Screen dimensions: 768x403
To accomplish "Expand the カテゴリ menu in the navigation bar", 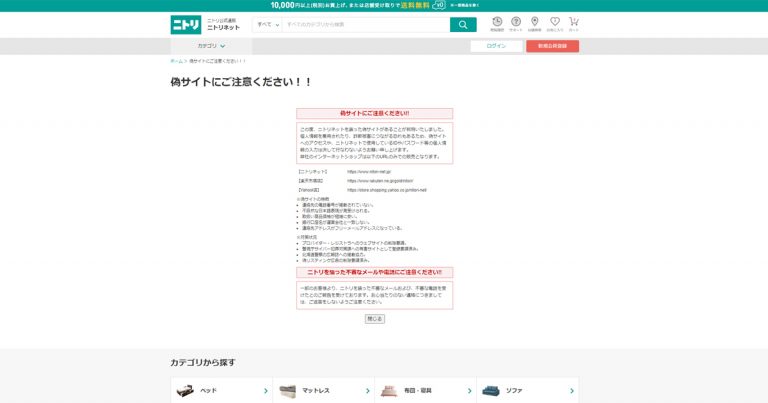I will (210, 46).
